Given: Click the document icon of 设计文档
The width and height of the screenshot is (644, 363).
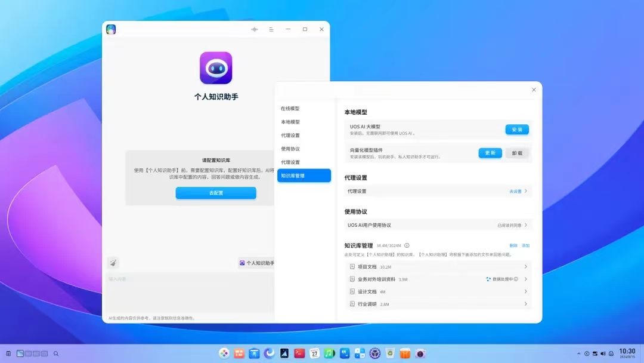Looking at the screenshot, I should pyautogui.click(x=352, y=291).
